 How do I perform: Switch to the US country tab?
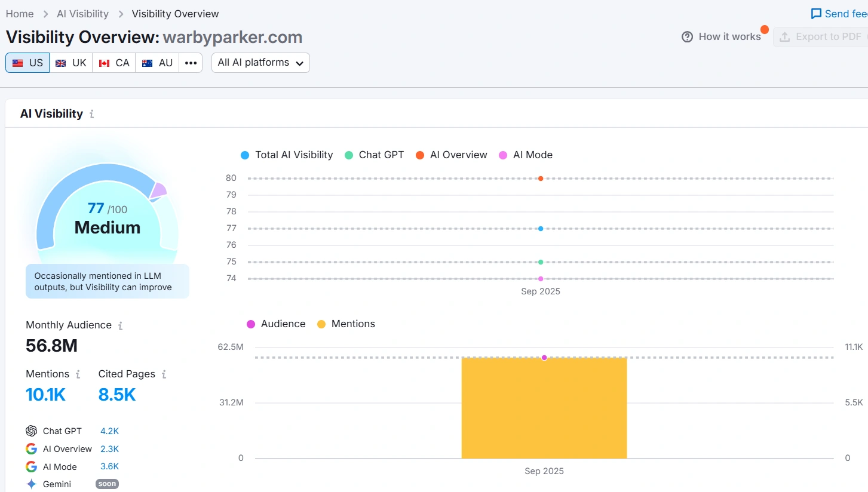point(27,63)
